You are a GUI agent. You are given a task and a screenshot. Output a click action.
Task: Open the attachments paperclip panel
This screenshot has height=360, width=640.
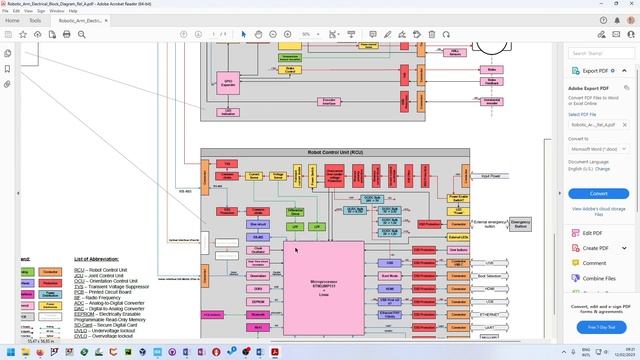point(7,84)
